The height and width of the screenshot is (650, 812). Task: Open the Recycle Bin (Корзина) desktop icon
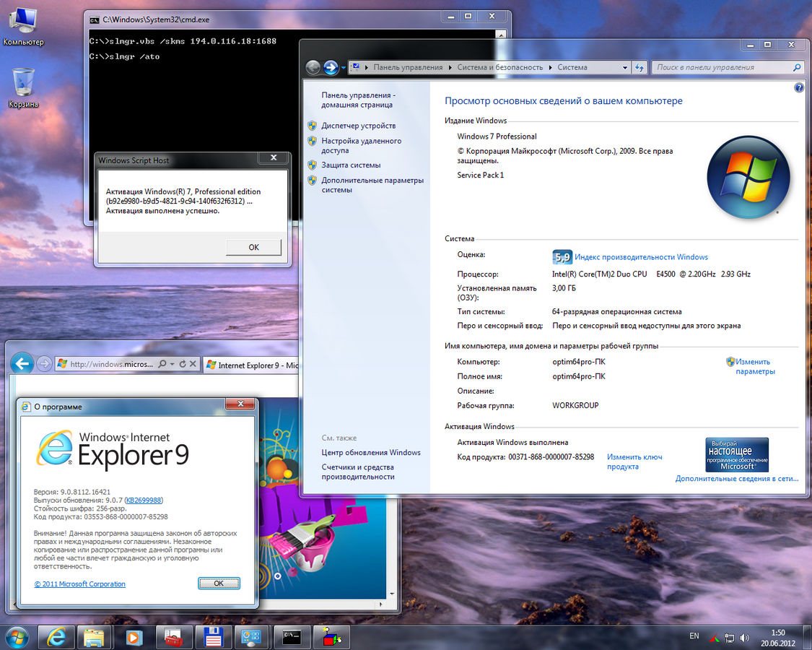click(23, 87)
